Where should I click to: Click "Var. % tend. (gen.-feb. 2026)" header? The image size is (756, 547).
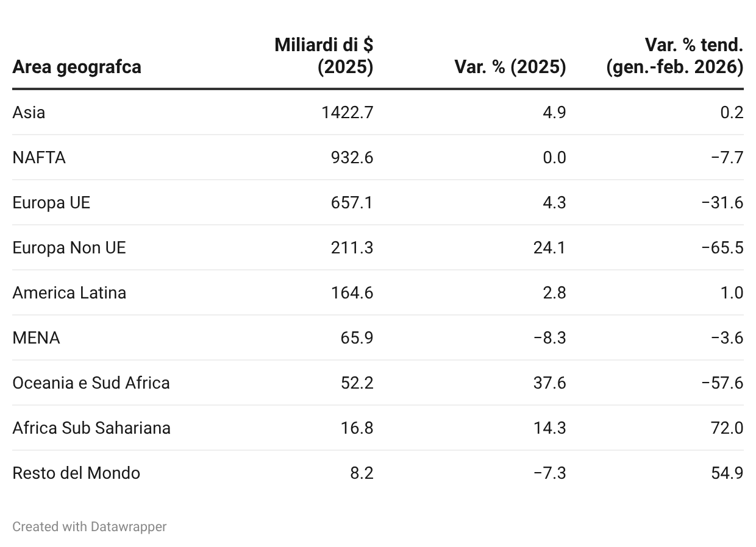[675, 55]
